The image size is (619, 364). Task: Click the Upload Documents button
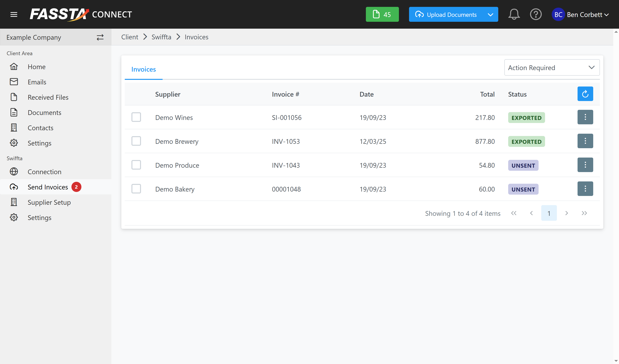pyautogui.click(x=446, y=15)
